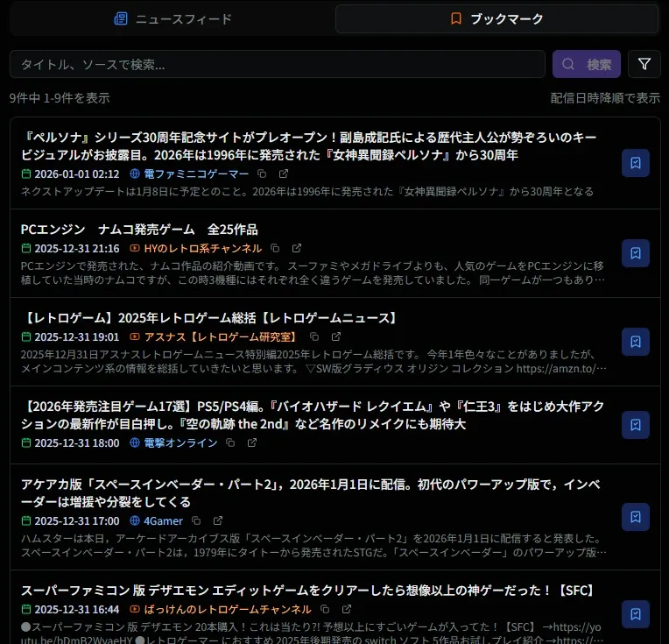The height and width of the screenshot is (644, 669).
Task: Remove bookmark on 2026年発売注目ゲーム17選 article
Action: pyautogui.click(x=636, y=425)
